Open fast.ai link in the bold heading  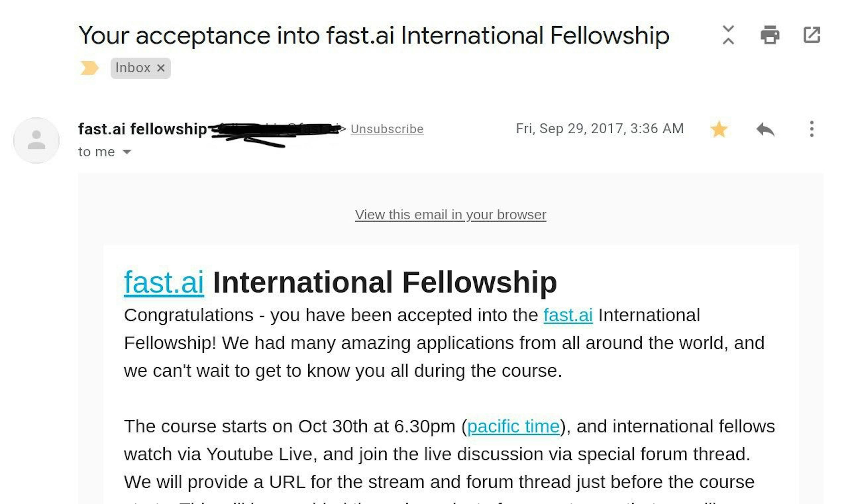[164, 282]
